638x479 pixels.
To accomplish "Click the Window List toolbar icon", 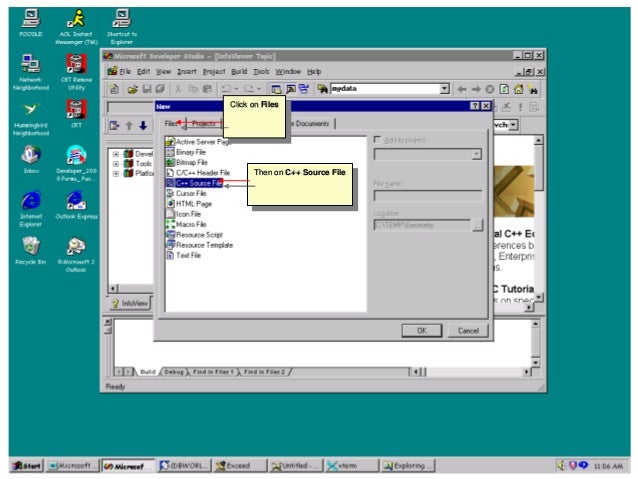I will [304, 89].
